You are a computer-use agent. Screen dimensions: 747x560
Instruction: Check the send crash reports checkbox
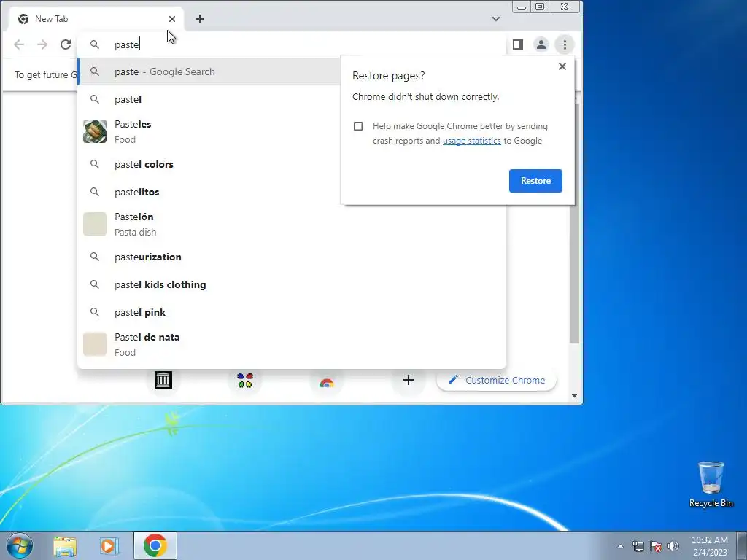point(358,126)
